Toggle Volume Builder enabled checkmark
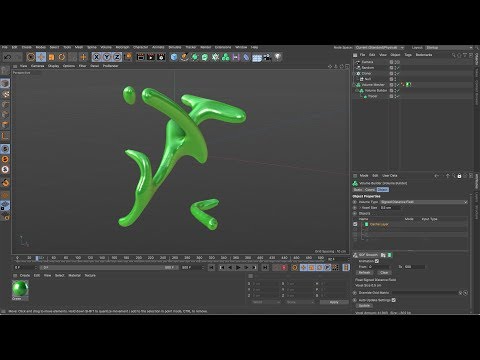The image size is (480, 360). click(398, 90)
